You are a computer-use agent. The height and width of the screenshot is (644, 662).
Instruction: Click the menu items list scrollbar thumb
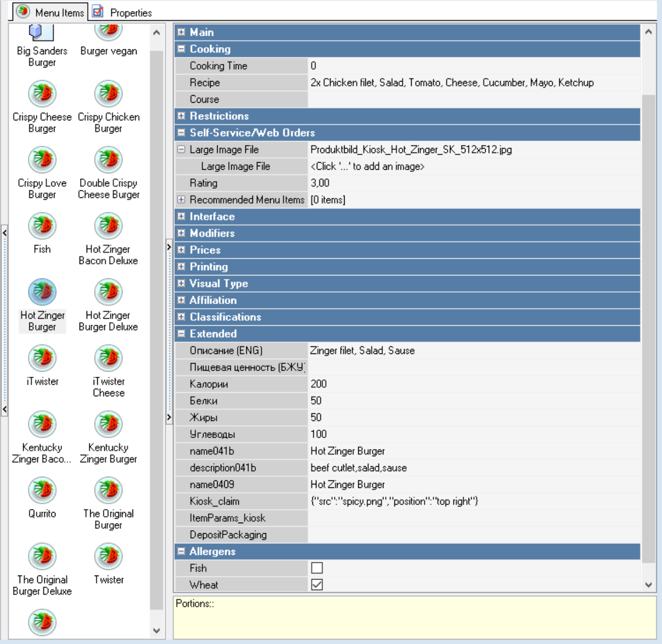click(x=156, y=330)
